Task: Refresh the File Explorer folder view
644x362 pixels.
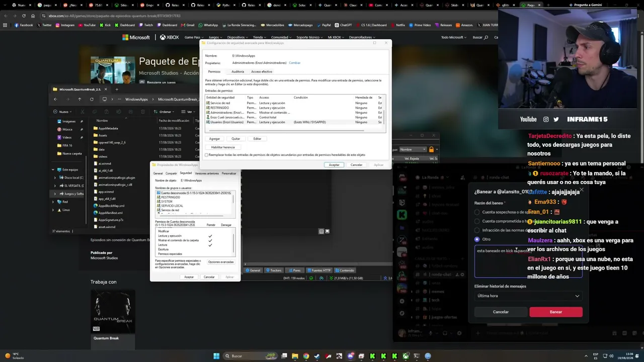Action: coord(92,99)
